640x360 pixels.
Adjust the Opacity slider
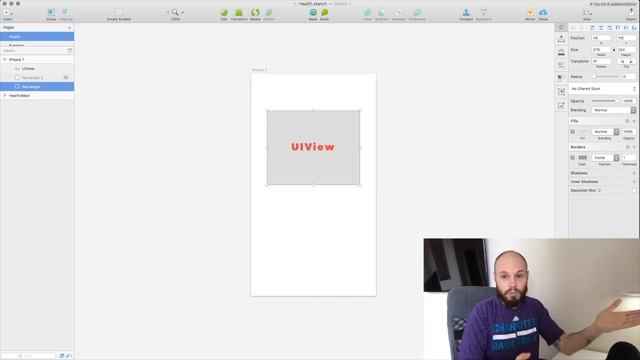(x=606, y=101)
